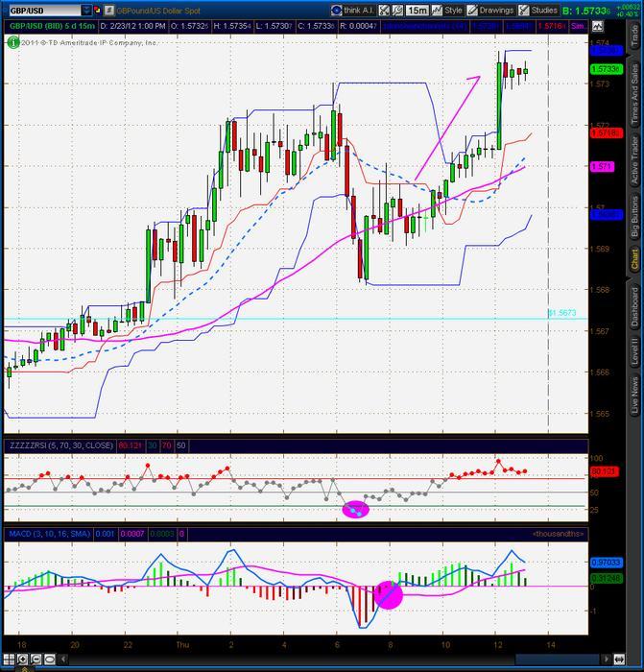
Task: Click the think A.I. globe icon
Action: point(337,10)
